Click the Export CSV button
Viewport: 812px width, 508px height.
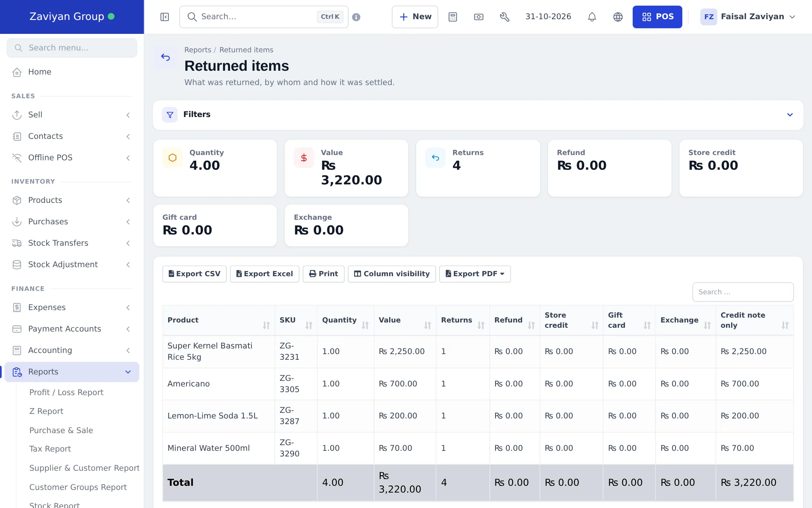[x=194, y=274]
